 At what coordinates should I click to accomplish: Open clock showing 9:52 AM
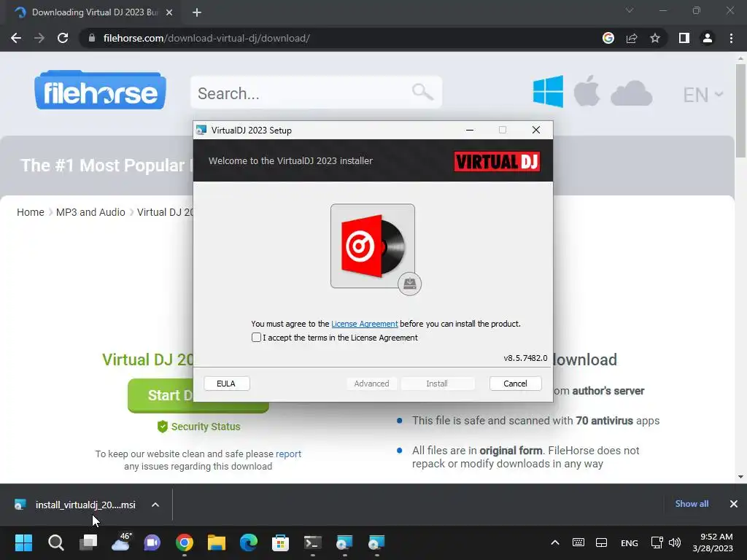pyautogui.click(x=713, y=542)
